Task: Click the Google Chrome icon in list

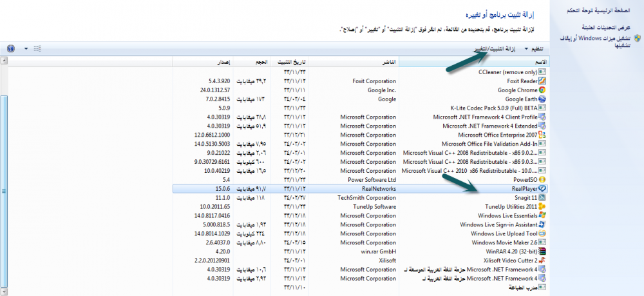Action: pos(542,90)
